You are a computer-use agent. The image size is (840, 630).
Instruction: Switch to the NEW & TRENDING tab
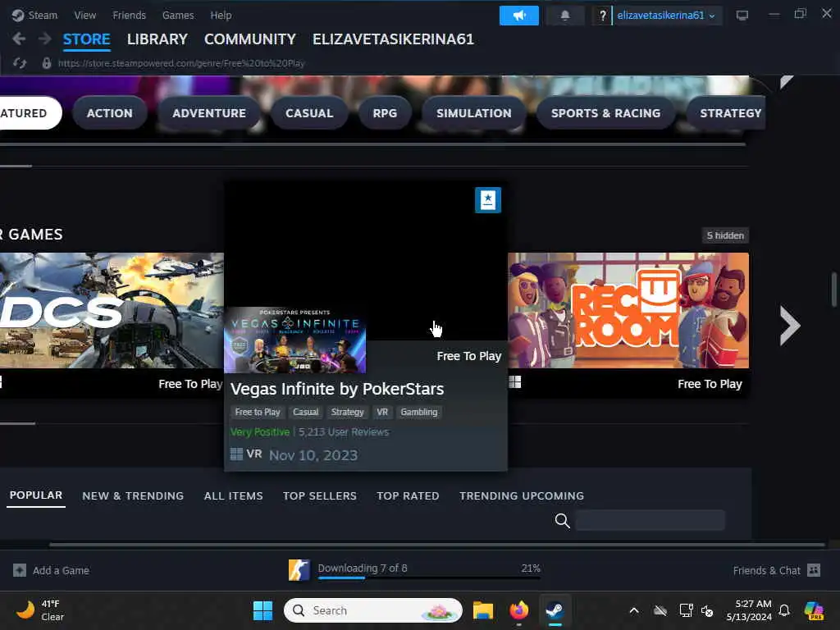[x=133, y=495]
